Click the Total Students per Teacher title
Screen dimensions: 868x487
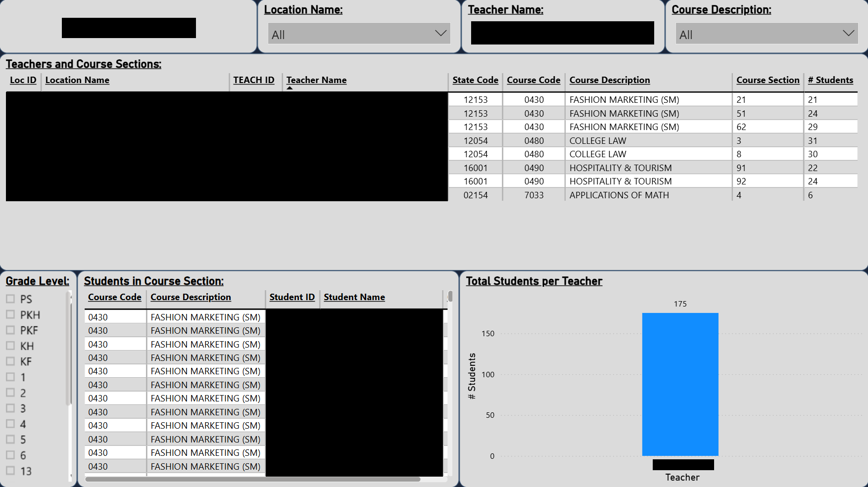pos(534,281)
